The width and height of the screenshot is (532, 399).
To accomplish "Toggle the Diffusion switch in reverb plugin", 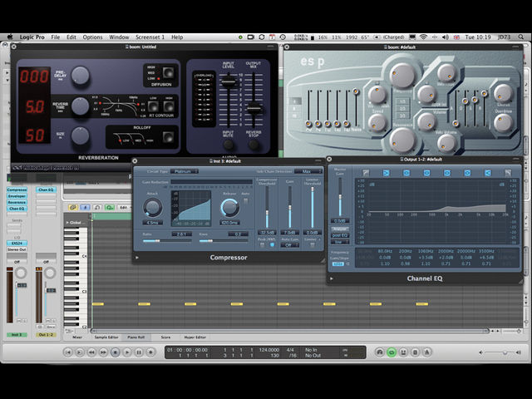I will (168, 72).
